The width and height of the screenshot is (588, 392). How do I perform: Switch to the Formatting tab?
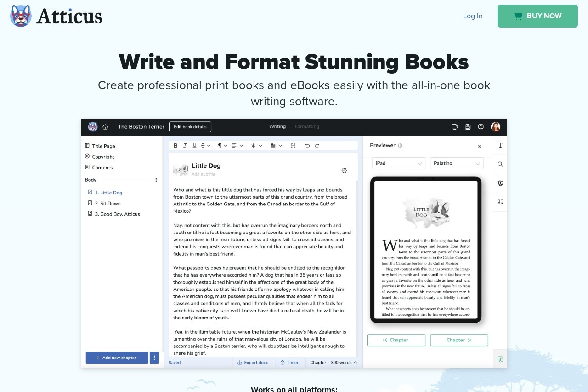point(307,127)
